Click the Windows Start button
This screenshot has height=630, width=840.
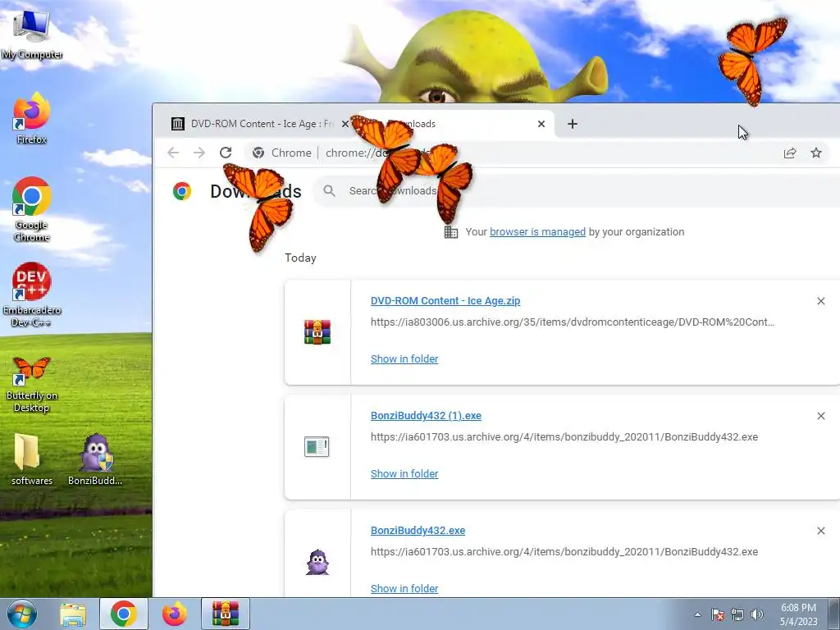click(22, 614)
